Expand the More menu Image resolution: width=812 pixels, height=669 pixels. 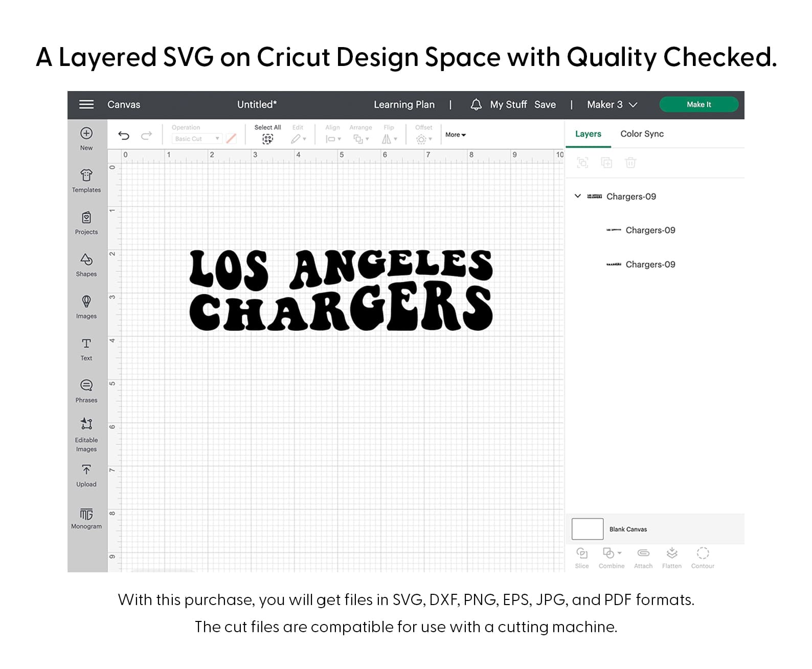pos(456,135)
